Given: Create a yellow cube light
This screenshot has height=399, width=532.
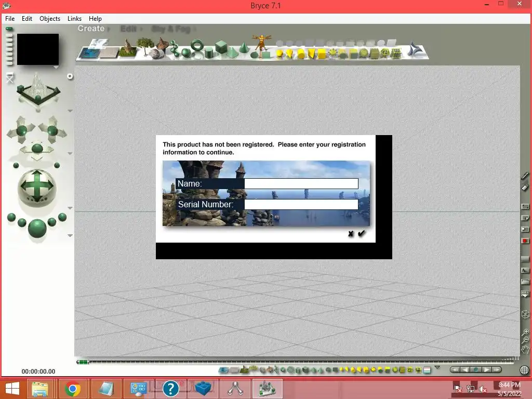Looking at the screenshot, I should [321, 54].
